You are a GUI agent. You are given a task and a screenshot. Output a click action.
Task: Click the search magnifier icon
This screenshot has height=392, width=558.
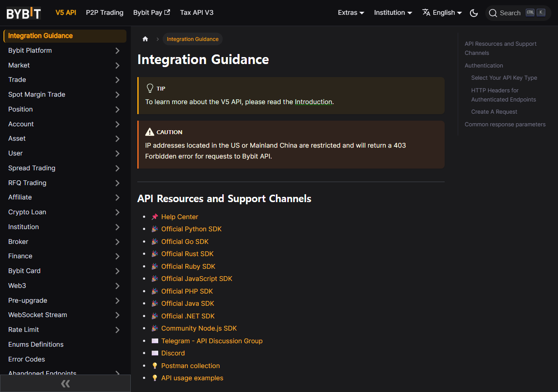point(493,13)
